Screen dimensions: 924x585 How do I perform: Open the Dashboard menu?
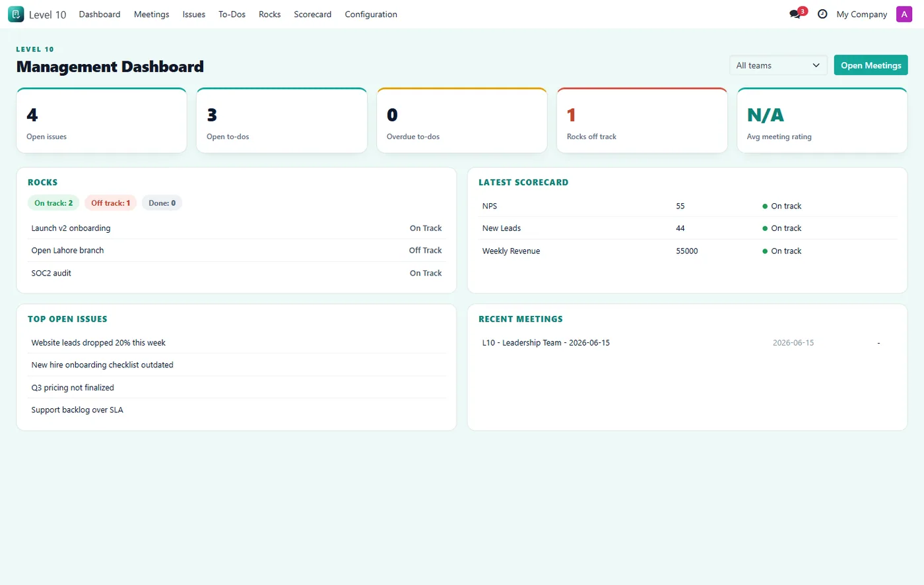(x=100, y=14)
